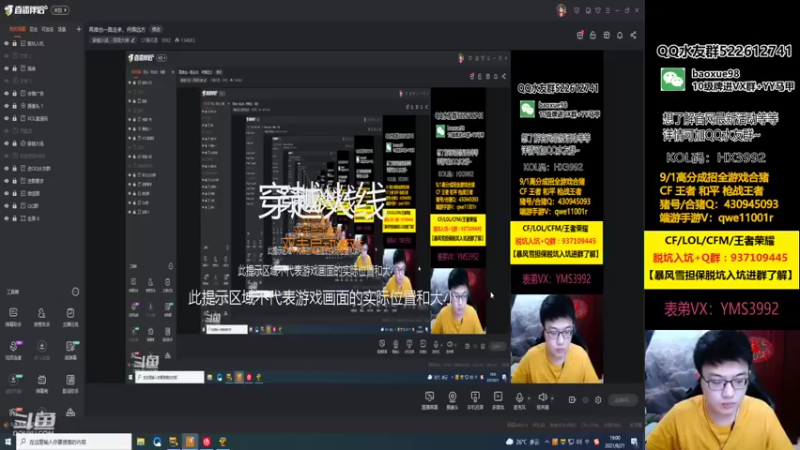Open the taskbar clock and date

pos(615,442)
